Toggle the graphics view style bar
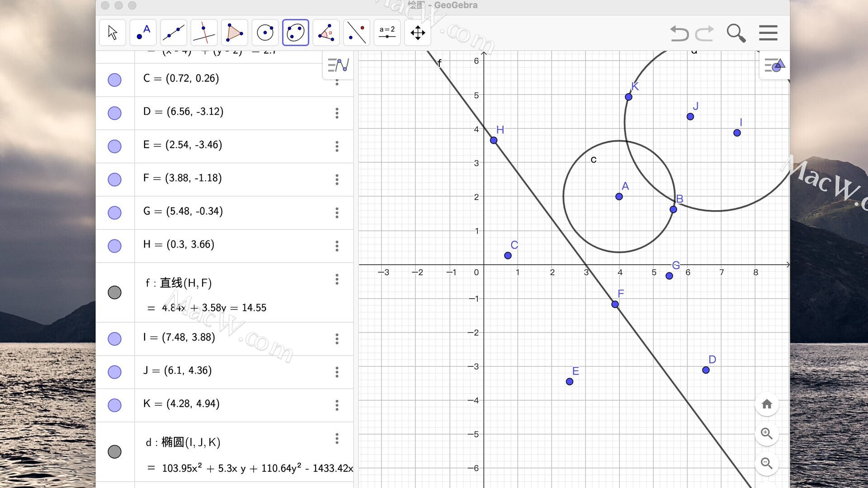 pos(774,66)
